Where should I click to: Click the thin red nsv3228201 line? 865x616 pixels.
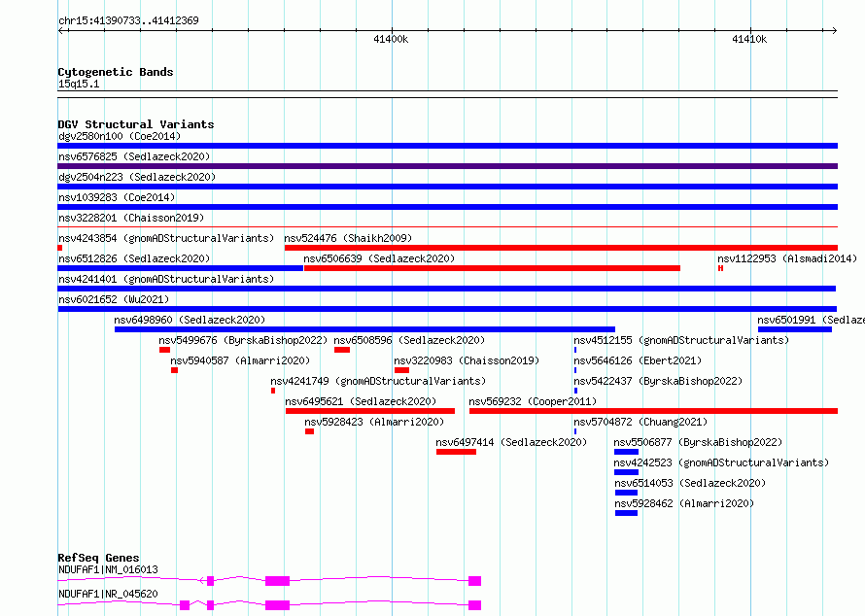(447, 226)
